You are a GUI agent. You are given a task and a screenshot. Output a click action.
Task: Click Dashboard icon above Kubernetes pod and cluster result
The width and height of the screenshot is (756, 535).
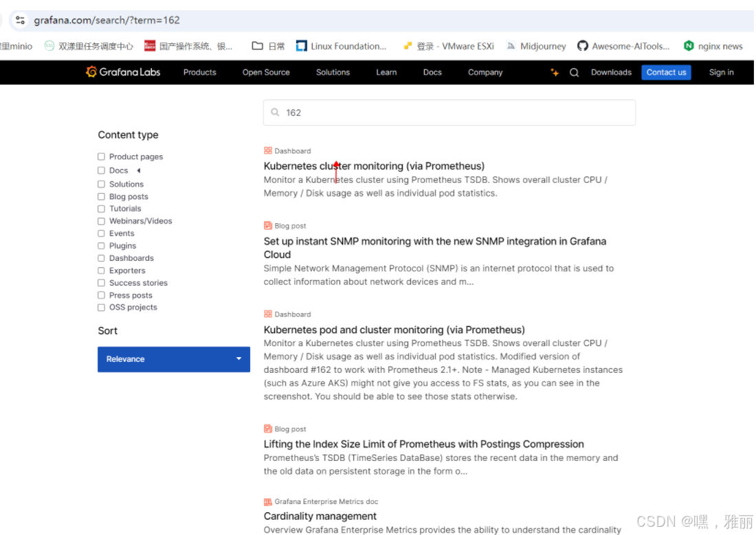click(268, 314)
